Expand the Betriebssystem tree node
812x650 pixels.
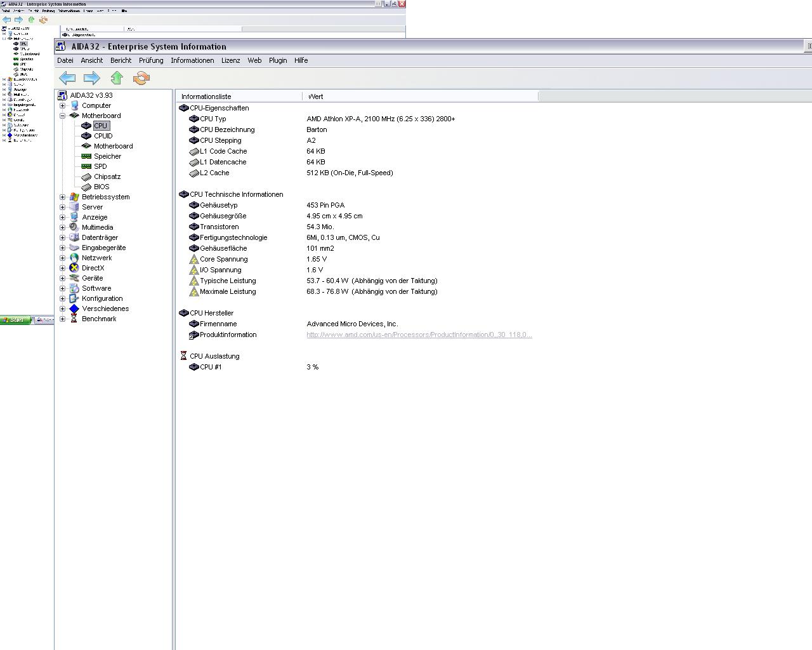point(63,197)
